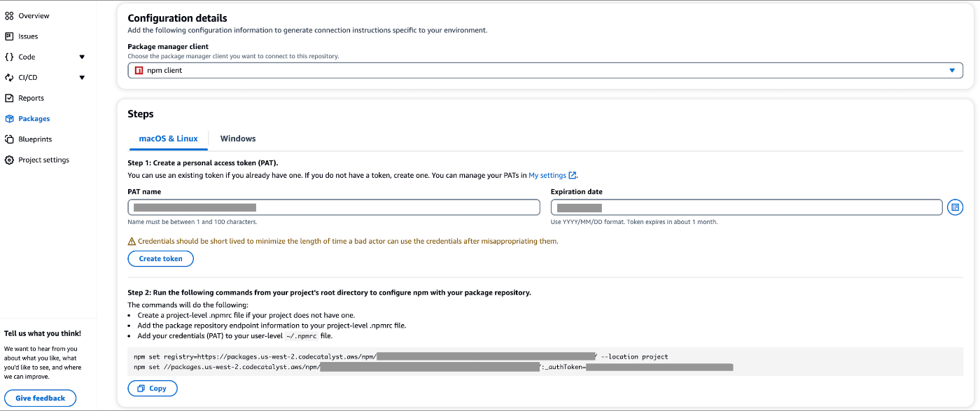Expand the CI/CD section arrow
The image size is (980, 411).
click(x=82, y=78)
